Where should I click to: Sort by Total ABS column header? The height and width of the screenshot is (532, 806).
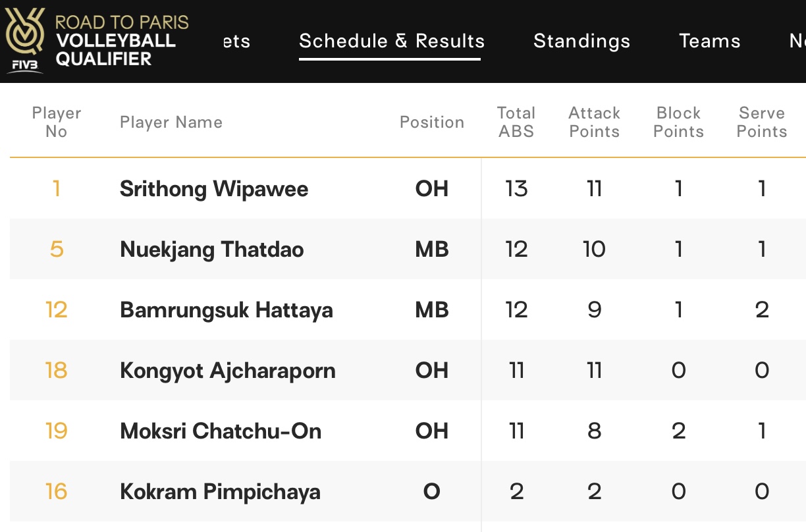point(516,122)
